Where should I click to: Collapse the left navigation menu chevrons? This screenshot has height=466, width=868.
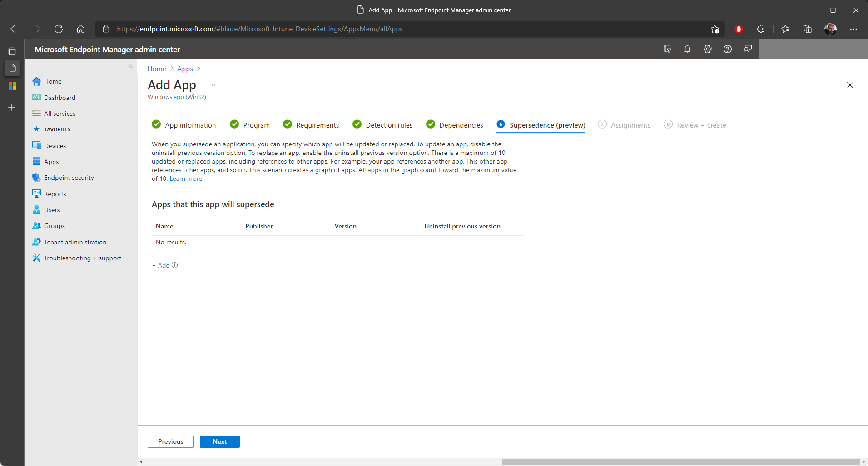pyautogui.click(x=130, y=66)
